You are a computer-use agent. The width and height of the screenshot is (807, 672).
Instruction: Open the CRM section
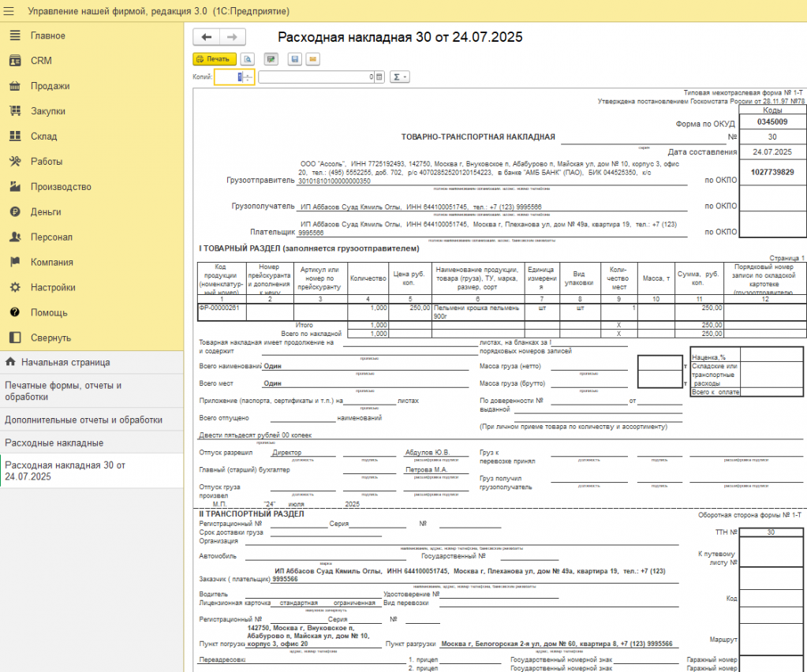point(41,61)
